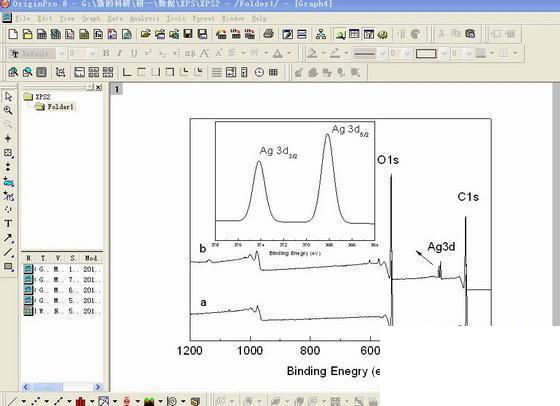Toggle Underline text formatting

[134, 54]
